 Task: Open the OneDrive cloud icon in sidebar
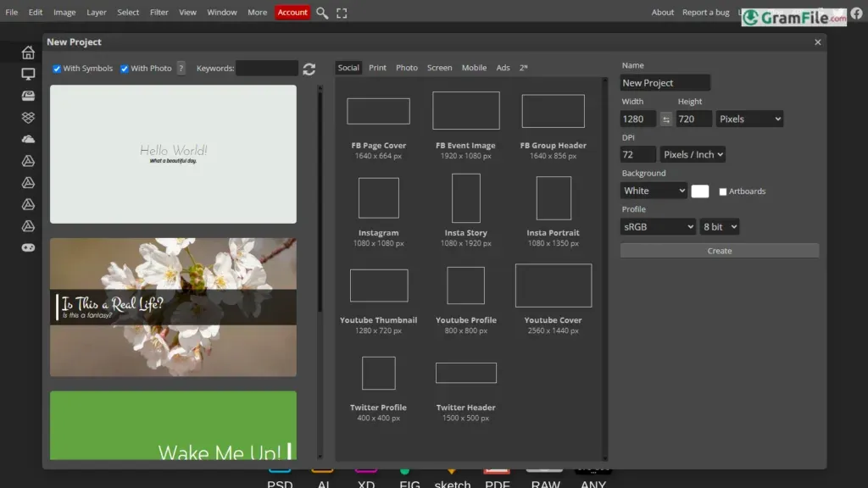click(x=28, y=139)
